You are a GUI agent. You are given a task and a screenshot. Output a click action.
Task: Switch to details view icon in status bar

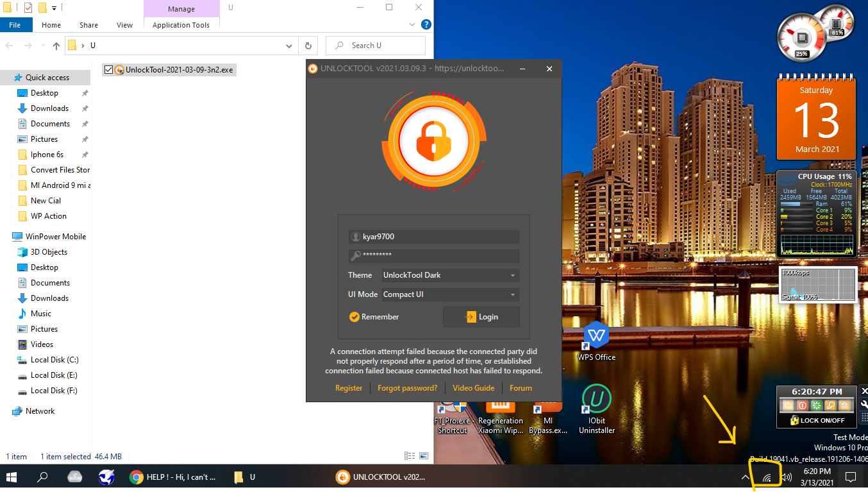pos(410,456)
